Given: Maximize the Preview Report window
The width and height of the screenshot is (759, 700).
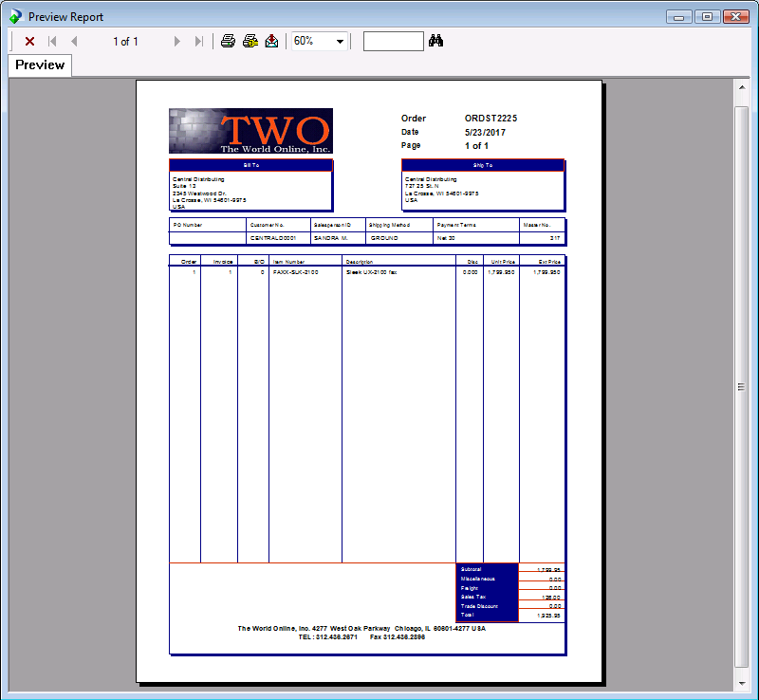Looking at the screenshot, I should [x=707, y=16].
